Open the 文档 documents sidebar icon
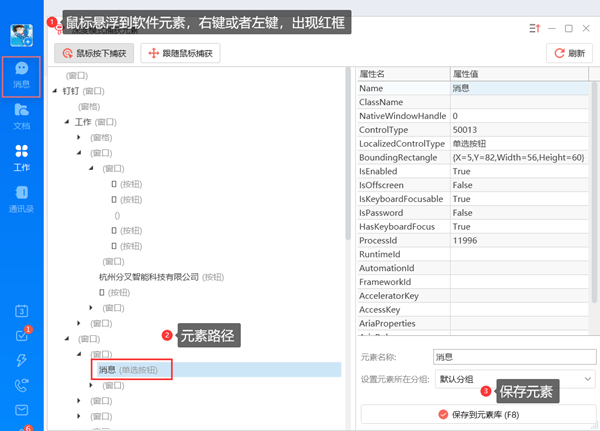 click(21, 116)
